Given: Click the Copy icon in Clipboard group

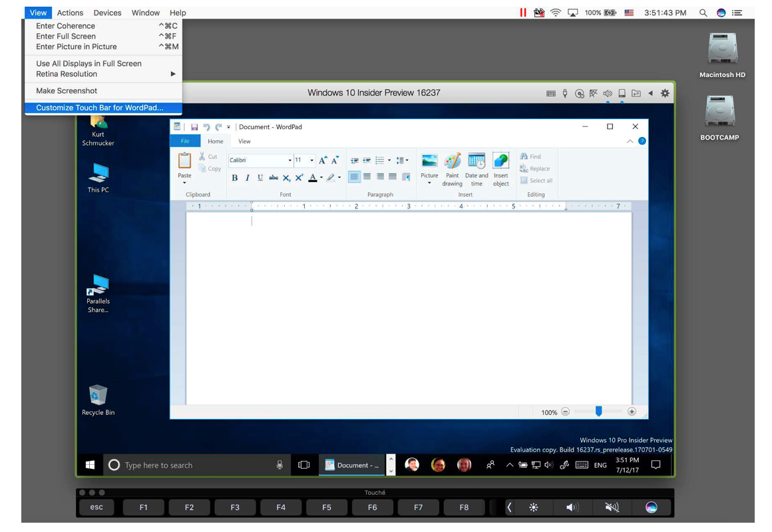Looking at the screenshot, I should (202, 168).
